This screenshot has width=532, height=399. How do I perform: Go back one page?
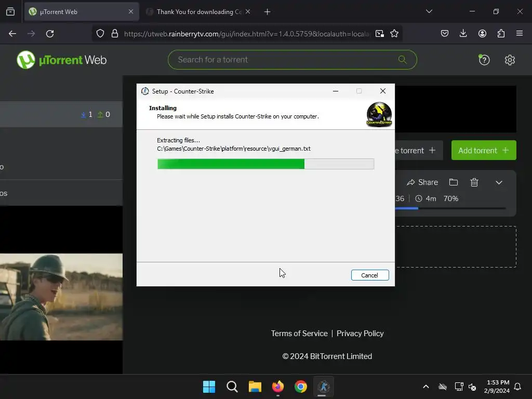point(12,34)
